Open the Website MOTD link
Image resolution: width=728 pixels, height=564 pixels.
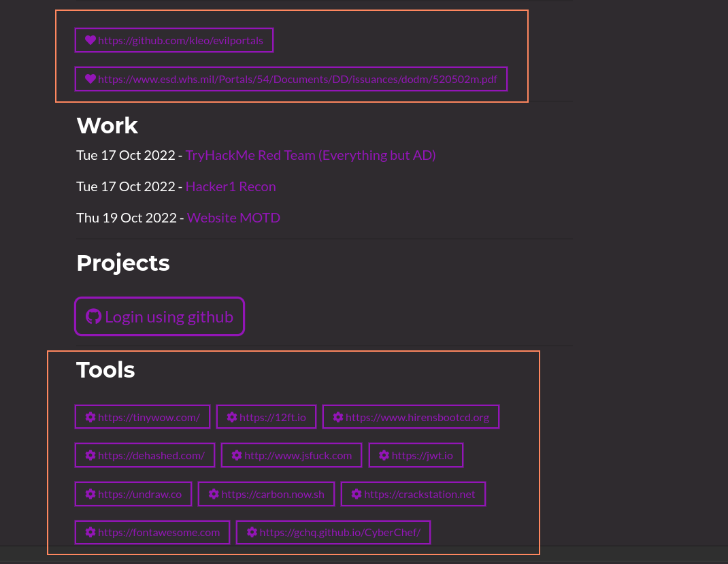tap(233, 218)
